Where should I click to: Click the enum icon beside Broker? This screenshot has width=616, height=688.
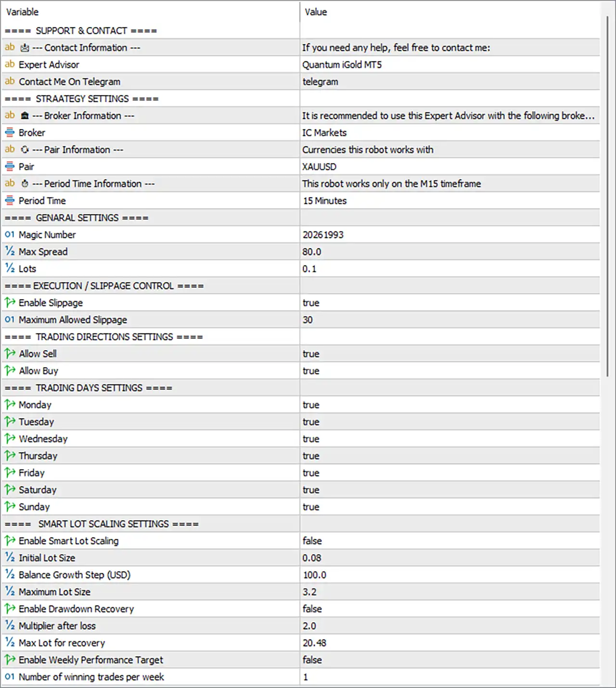click(x=10, y=132)
